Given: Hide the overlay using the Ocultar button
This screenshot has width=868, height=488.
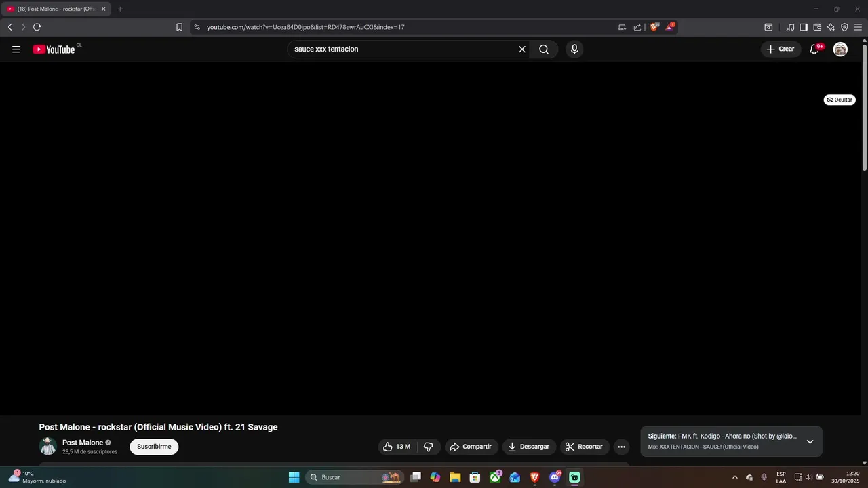Looking at the screenshot, I should click(840, 100).
